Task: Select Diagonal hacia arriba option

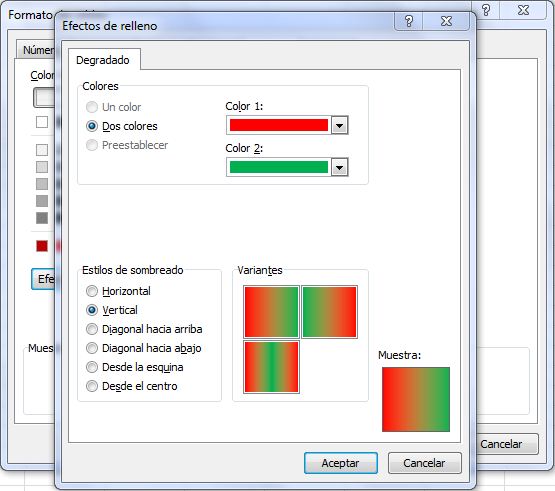Action: [x=92, y=329]
